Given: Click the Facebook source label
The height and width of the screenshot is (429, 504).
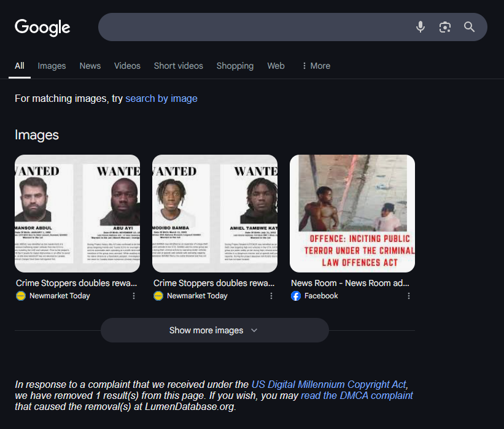Looking at the screenshot, I should tap(321, 296).
